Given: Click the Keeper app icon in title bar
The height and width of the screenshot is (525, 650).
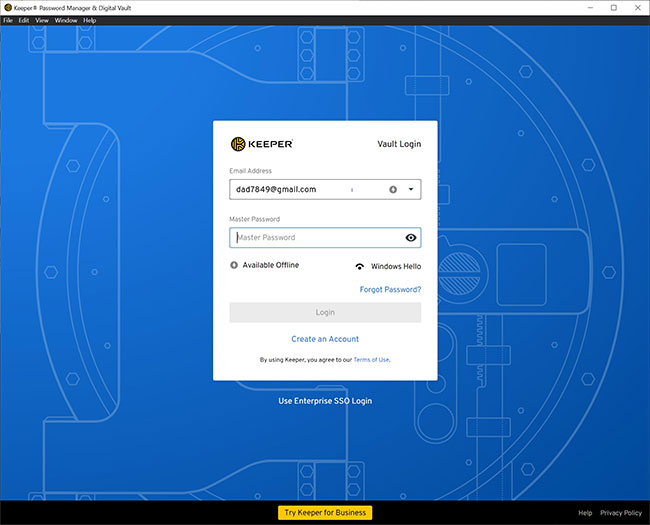Looking at the screenshot, I should pos(7,7).
